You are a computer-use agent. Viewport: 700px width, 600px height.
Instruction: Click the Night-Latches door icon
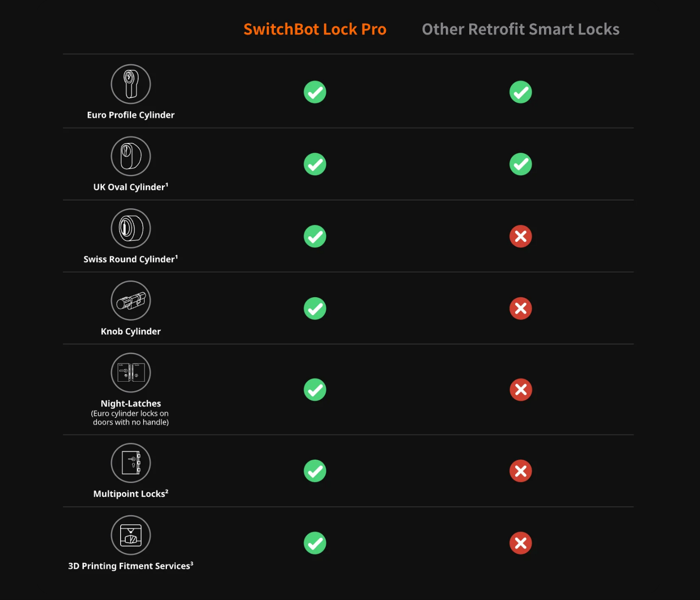tap(131, 372)
